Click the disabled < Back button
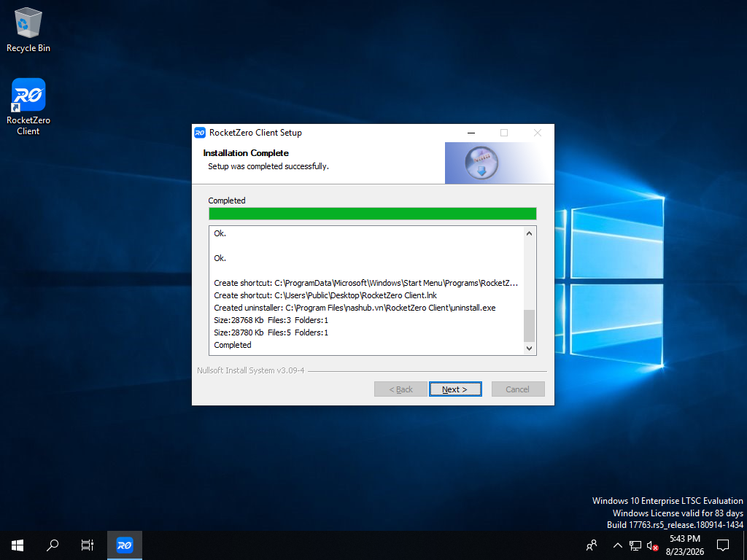 pyautogui.click(x=400, y=389)
